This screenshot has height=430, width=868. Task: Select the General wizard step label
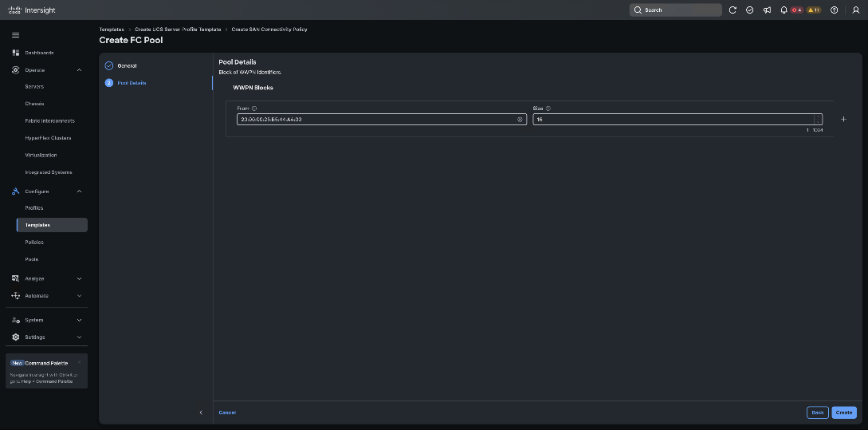127,65
